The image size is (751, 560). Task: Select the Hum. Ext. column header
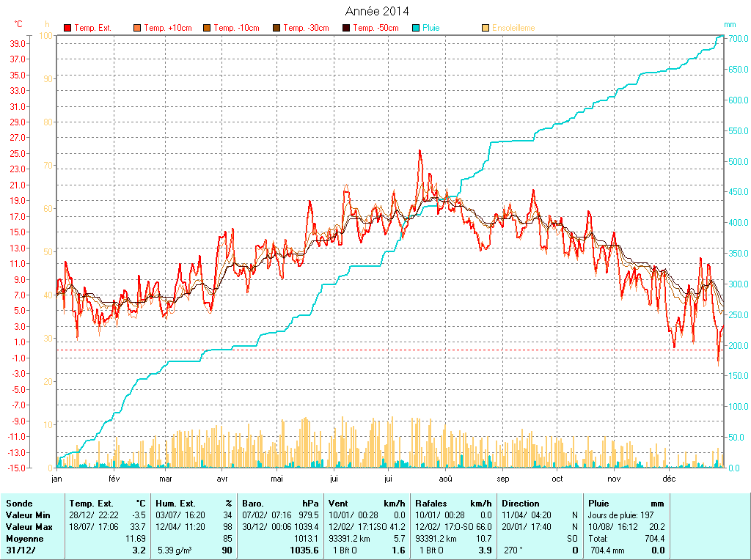tap(175, 504)
